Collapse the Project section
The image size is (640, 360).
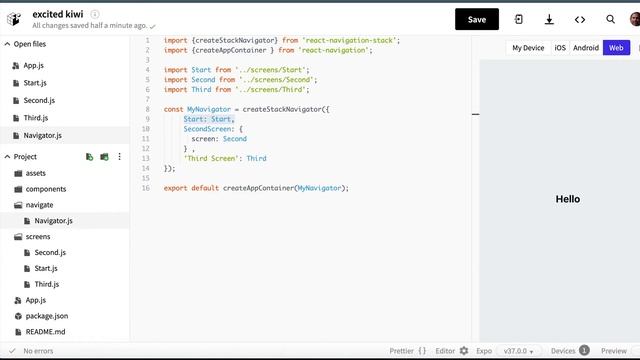[7, 157]
